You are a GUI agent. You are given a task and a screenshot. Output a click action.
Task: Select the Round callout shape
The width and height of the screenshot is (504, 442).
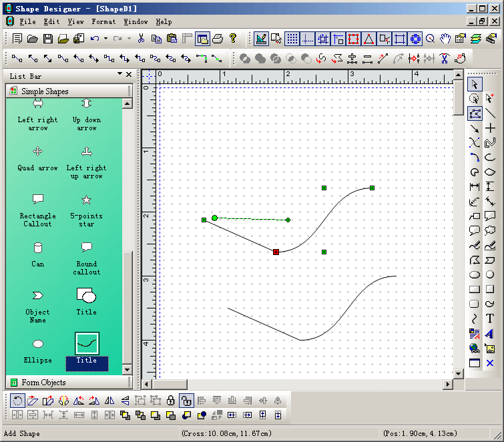87,259
